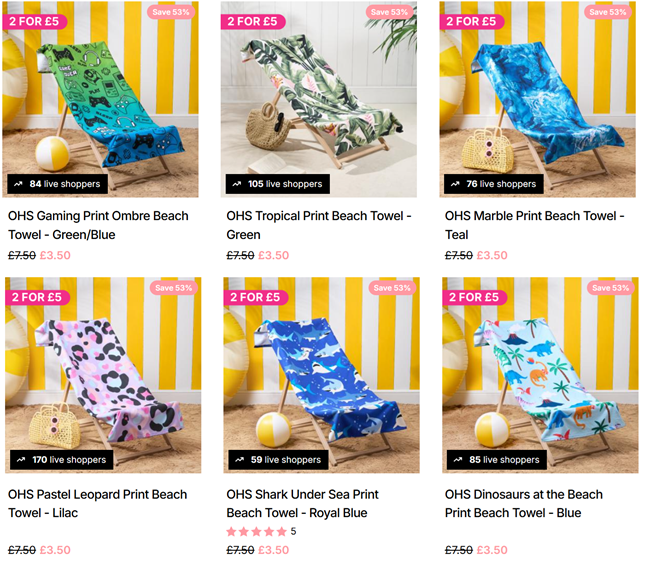This screenshot has width=650, height=565.
Task: Select OHS Dinosaurs at the Beach towel title
Action: tap(524, 503)
